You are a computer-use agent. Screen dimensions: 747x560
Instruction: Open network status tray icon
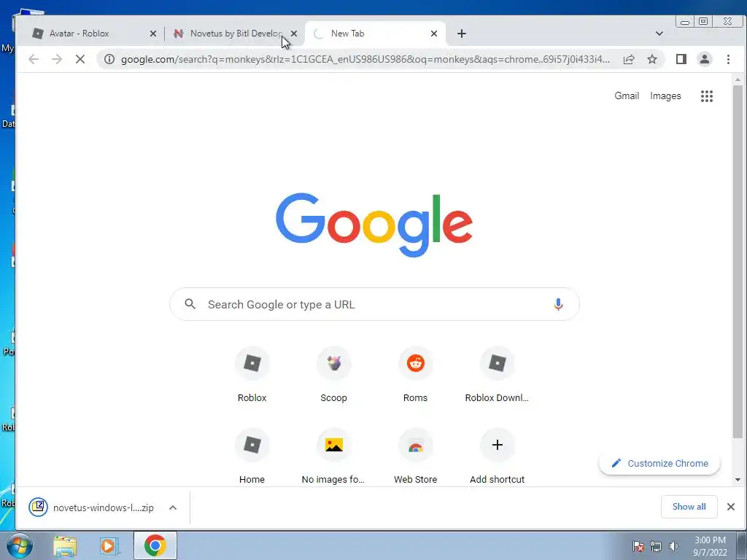(x=656, y=546)
